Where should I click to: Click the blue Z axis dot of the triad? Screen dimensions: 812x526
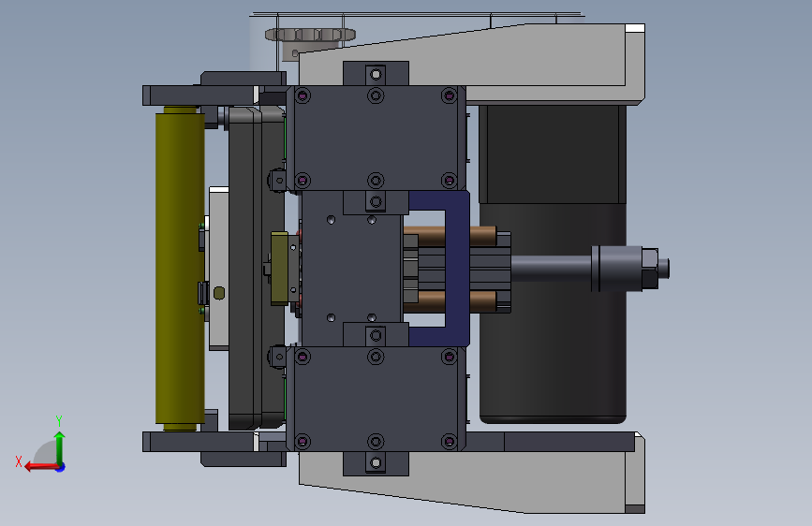(x=61, y=467)
